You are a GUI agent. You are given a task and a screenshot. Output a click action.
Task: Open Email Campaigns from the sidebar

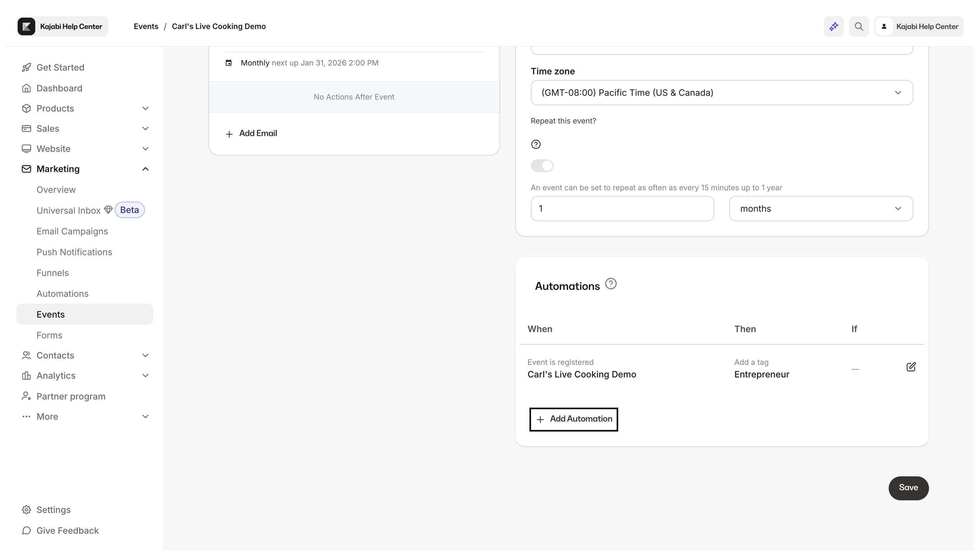pyautogui.click(x=72, y=231)
